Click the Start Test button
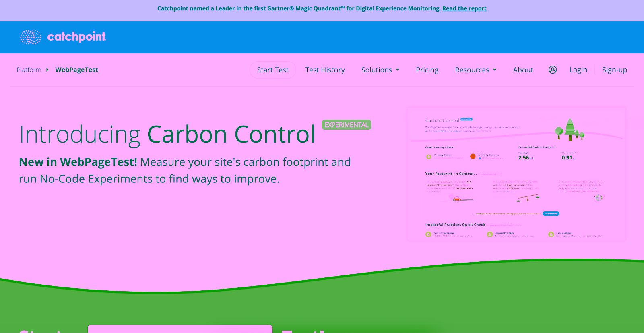The height and width of the screenshot is (333, 644). pyautogui.click(x=272, y=70)
